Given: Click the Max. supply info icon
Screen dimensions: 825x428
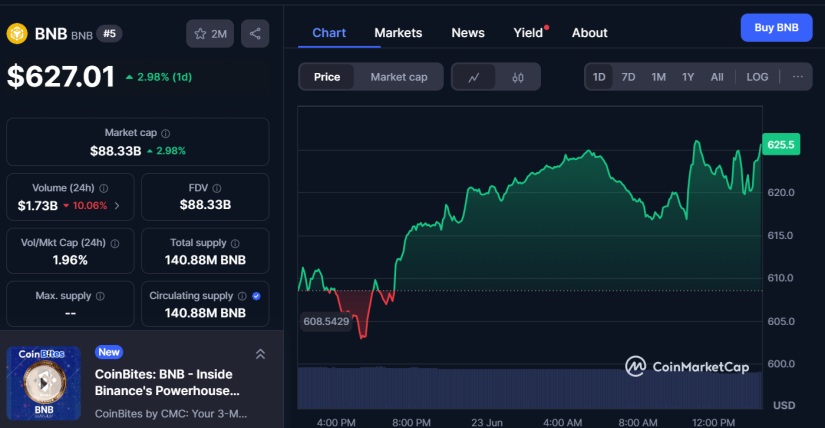Looking at the screenshot, I should point(100,296).
